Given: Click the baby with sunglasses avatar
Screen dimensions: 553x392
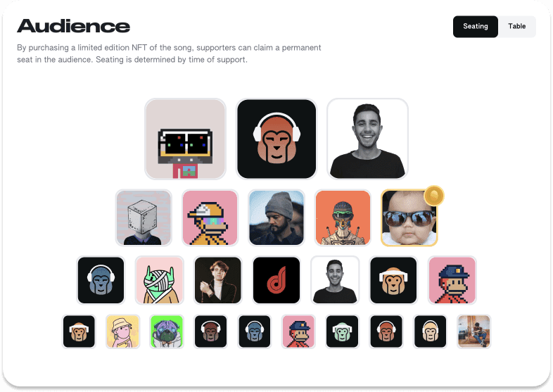Looking at the screenshot, I should click(409, 217).
